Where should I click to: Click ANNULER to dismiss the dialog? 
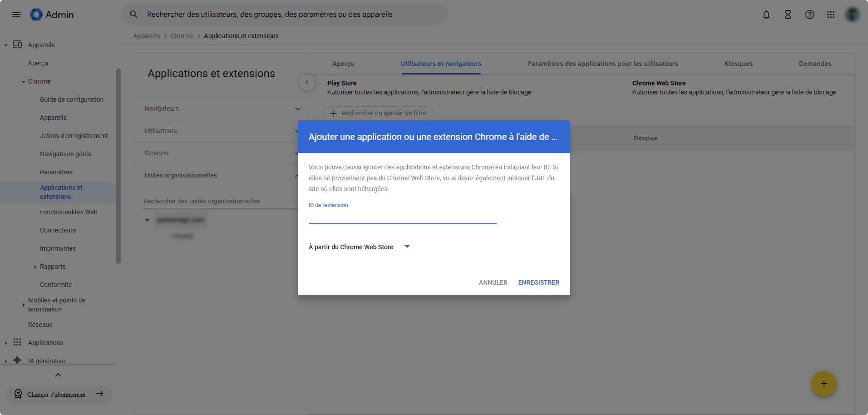coord(493,282)
